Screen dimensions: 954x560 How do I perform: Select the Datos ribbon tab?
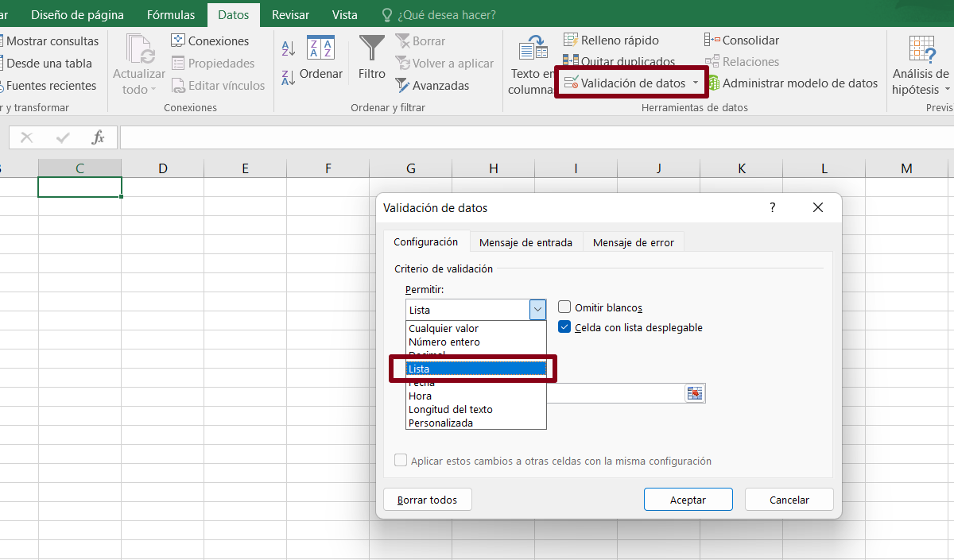coord(233,15)
